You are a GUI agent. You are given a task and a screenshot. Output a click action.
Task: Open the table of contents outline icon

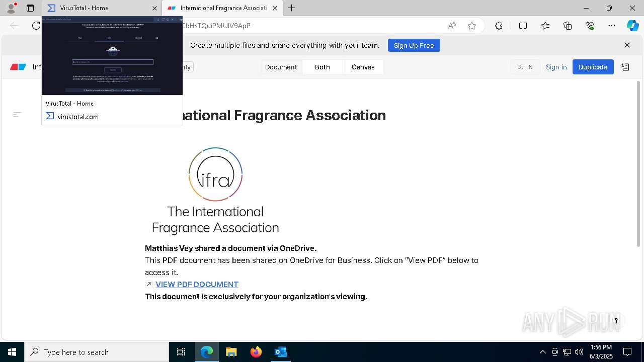[17, 115]
